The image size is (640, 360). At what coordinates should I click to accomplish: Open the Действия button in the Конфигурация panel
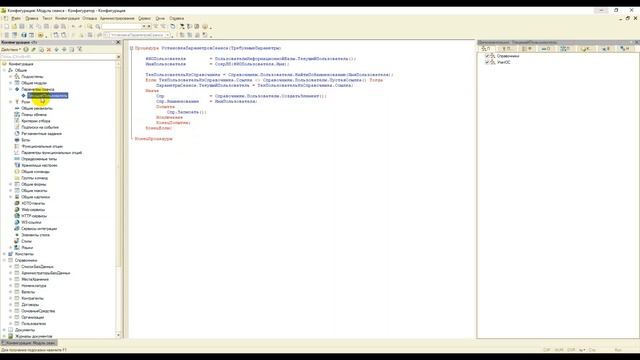(x=11, y=49)
